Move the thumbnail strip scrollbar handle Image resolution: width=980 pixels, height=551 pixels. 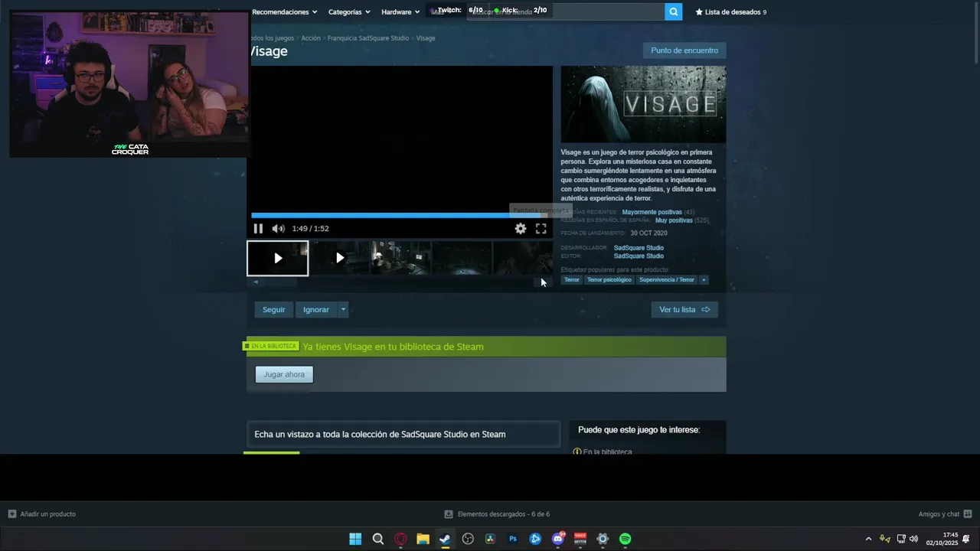tap(279, 282)
